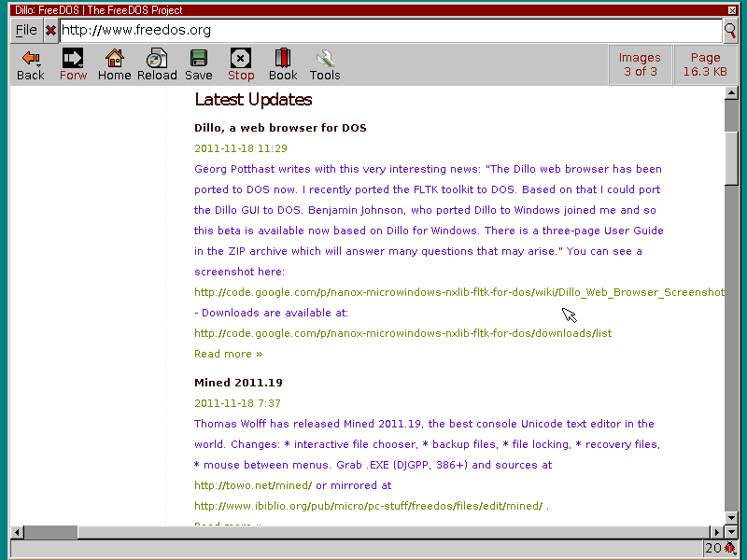Open the towo.net/mined link
This screenshot has width=747, height=560.
(253, 485)
